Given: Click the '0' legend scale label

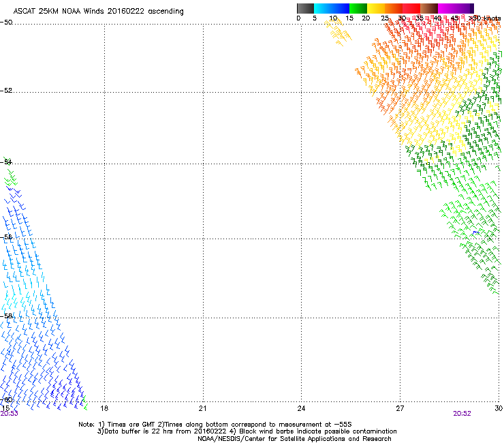Looking at the screenshot, I should [x=298, y=18].
